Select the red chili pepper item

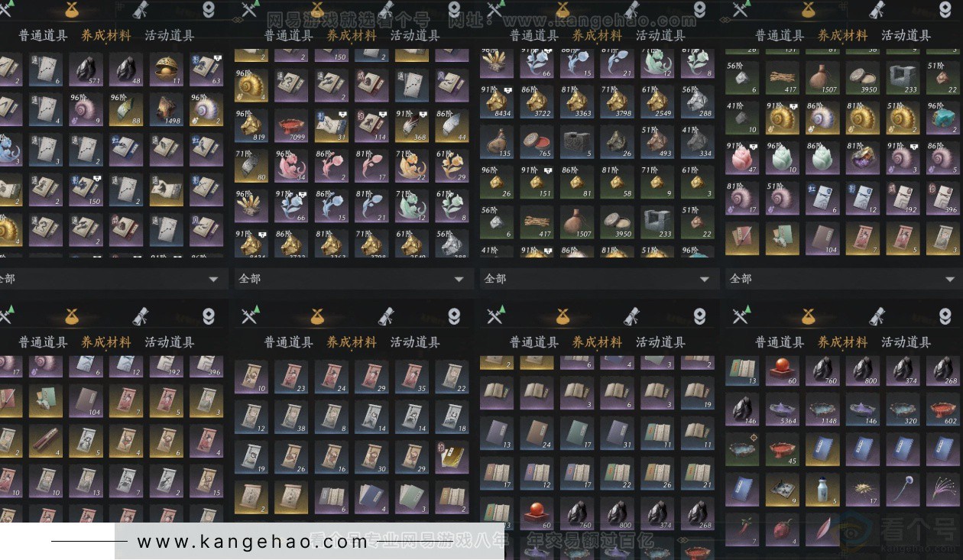tap(742, 529)
